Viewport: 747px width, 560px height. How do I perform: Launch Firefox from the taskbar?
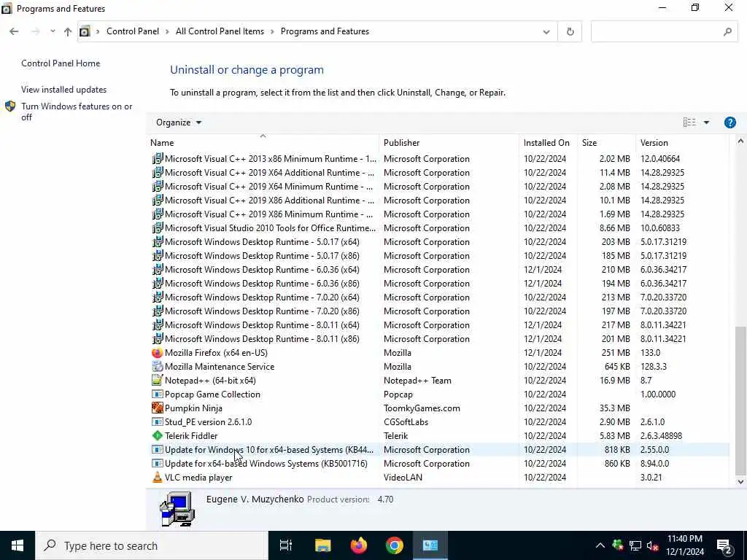359,545
